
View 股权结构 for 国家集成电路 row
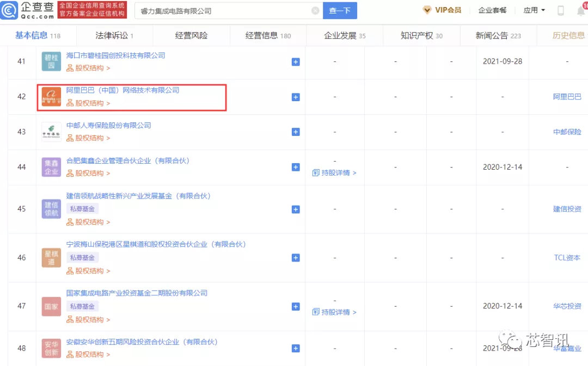click(x=88, y=320)
